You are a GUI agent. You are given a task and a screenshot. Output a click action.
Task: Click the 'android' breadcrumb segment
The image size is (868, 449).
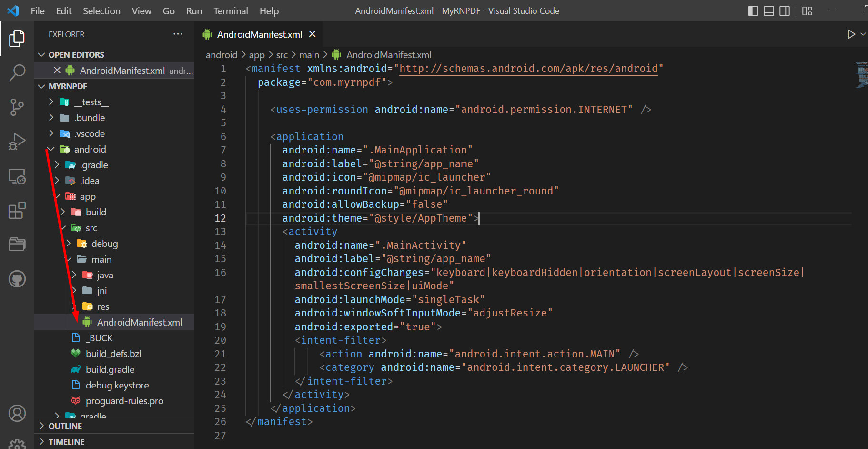point(222,55)
